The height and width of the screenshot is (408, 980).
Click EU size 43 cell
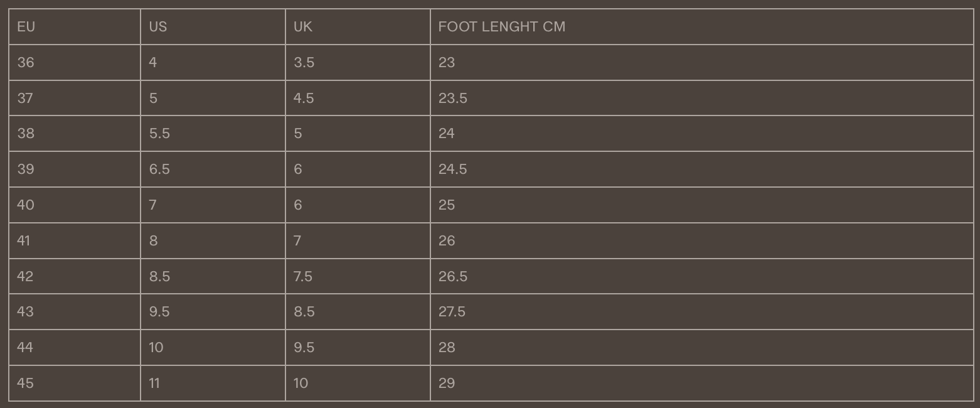tap(25, 312)
